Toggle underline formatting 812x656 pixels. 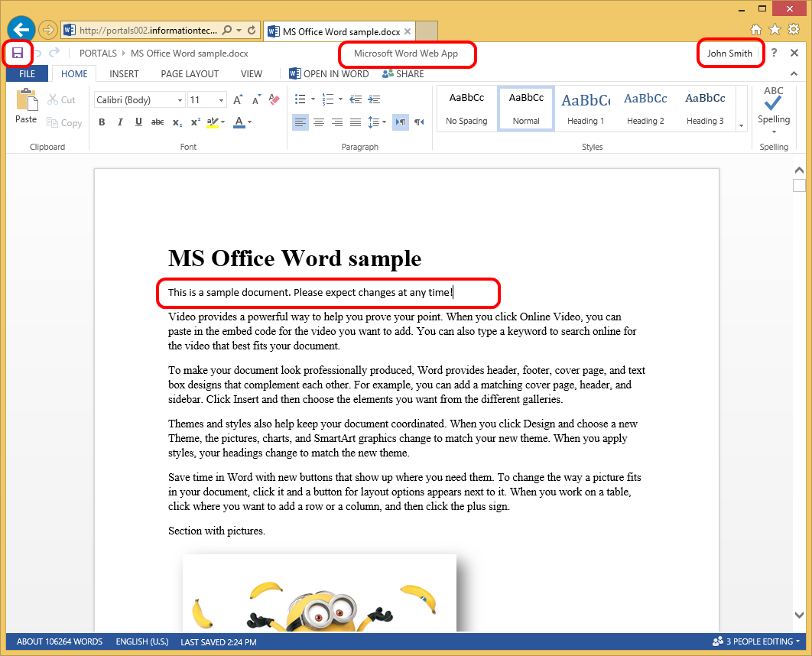(x=138, y=122)
